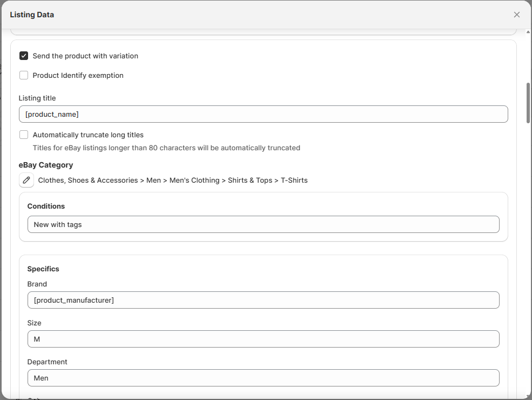Grab the vertical scrollbar thumb of the dialog
Screen dimensions: 532x400
click(x=528, y=103)
